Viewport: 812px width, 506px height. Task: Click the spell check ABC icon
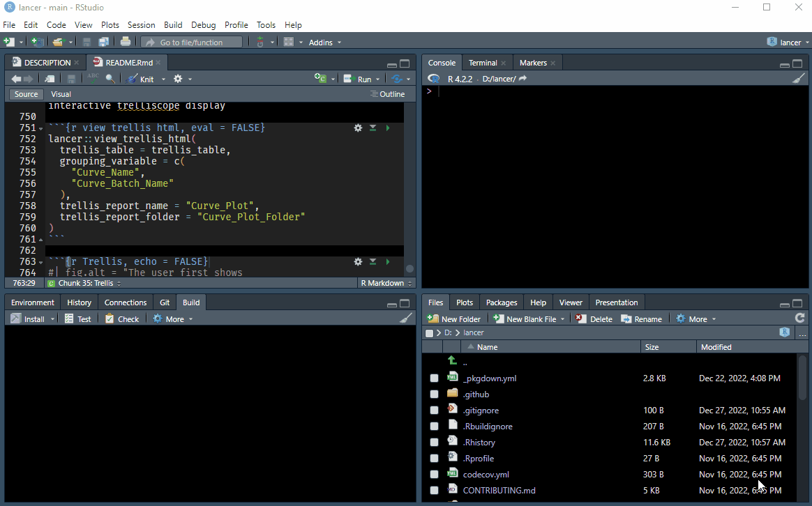click(x=93, y=78)
